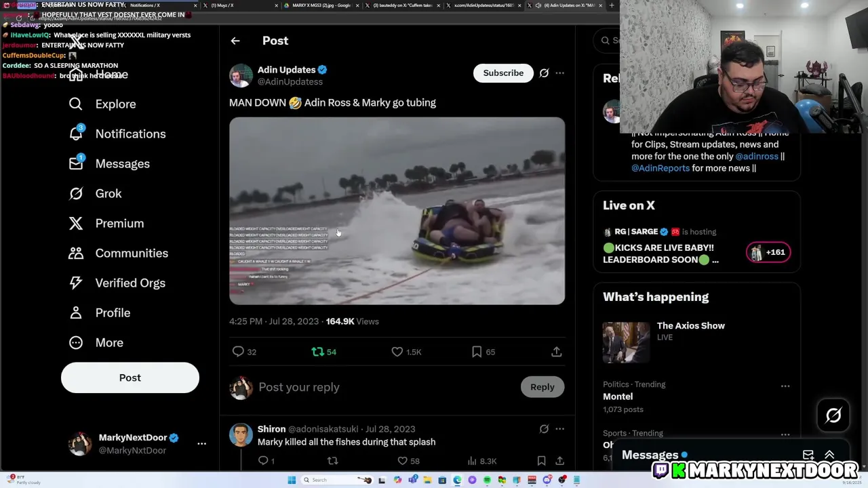Open The Axios Show thumbnail
The height and width of the screenshot is (488, 868).
pyautogui.click(x=626, y=342)
